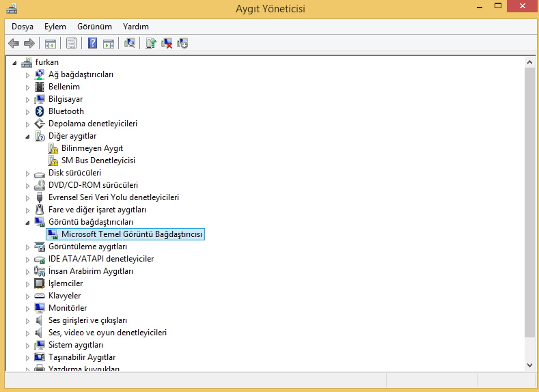Select Evrensel Seri Veri Yolu denetleyicileri
Image resolution: width=539 pixels, height=392 pixels.
point(114,197)
